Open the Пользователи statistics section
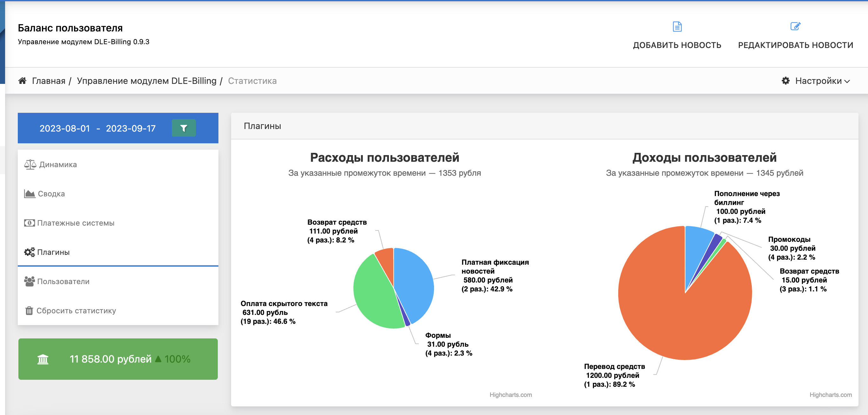The height and width of the screenshot is (415, 868). pos(118,282)
